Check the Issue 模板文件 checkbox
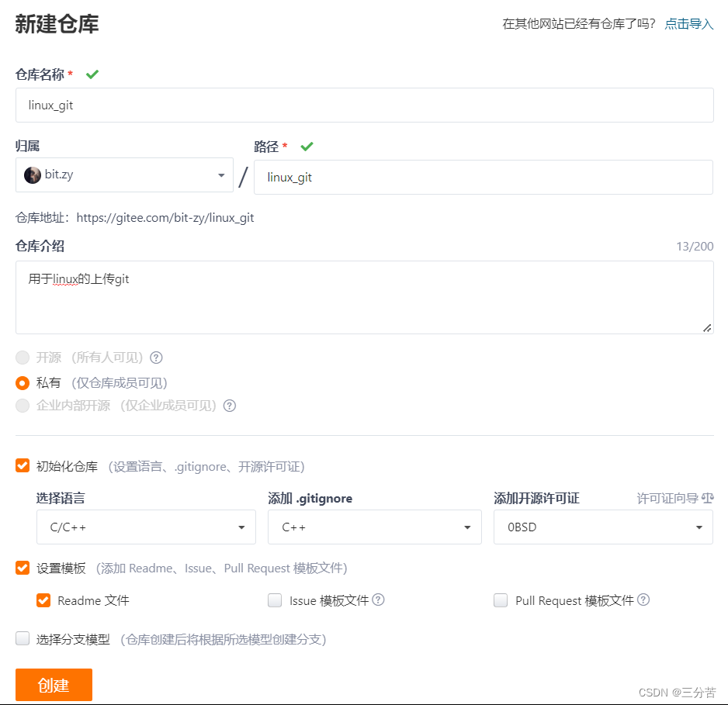The height and width of the screenshot is (705, 728). pyautogui.click(x=275, y=600)
